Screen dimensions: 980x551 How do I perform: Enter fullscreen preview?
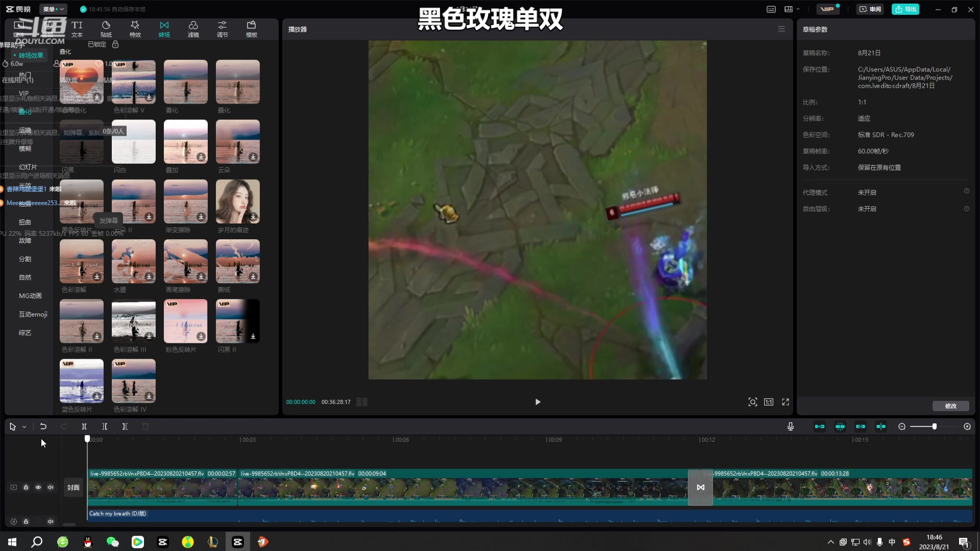(786, 402)
